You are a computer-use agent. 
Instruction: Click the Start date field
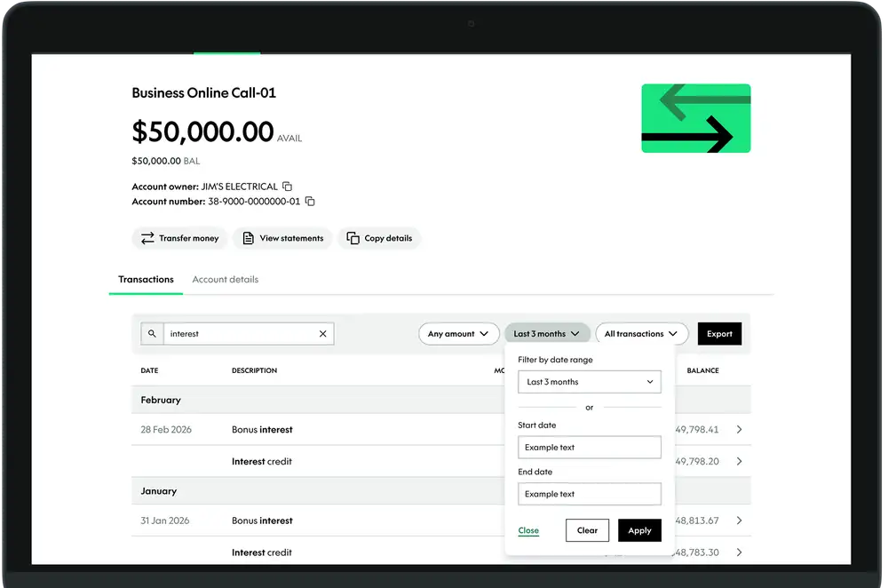590,447
